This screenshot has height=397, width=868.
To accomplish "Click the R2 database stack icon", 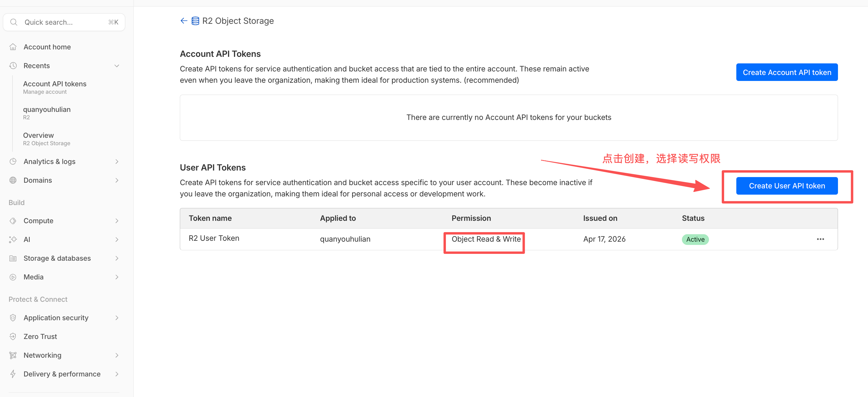I will (195, 21).
